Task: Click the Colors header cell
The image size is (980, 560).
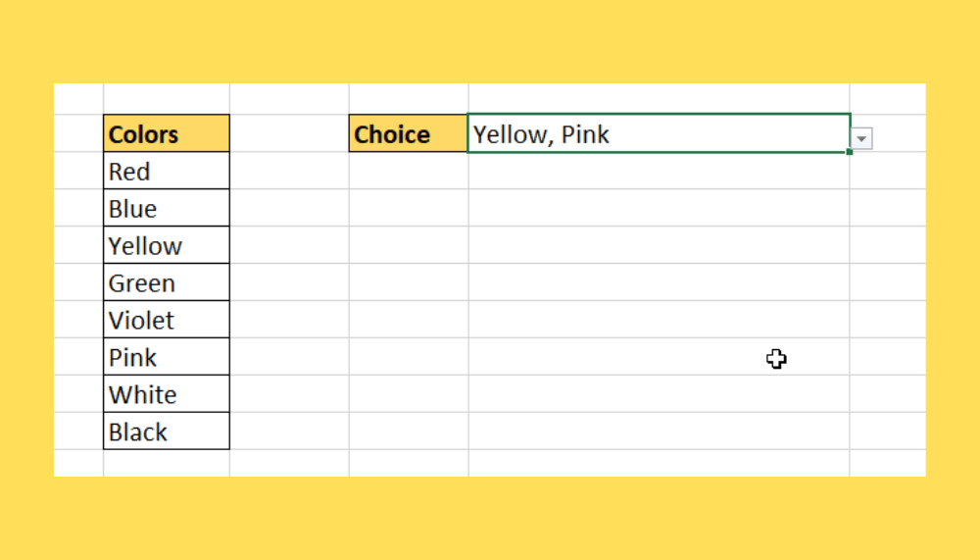Action: (167, 133)
